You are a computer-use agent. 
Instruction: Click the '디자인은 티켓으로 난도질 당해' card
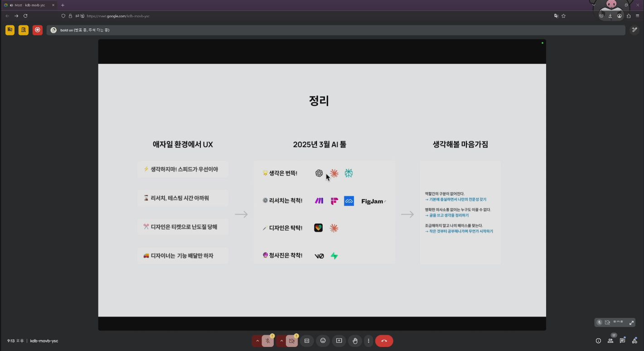pyautogui.click(x=183, y=227)
